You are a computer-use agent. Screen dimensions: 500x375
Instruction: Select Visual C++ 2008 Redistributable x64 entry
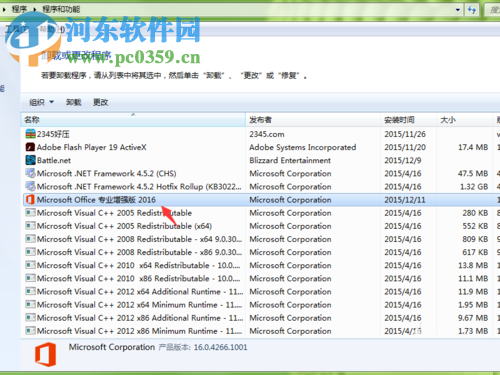coord(139,239)
